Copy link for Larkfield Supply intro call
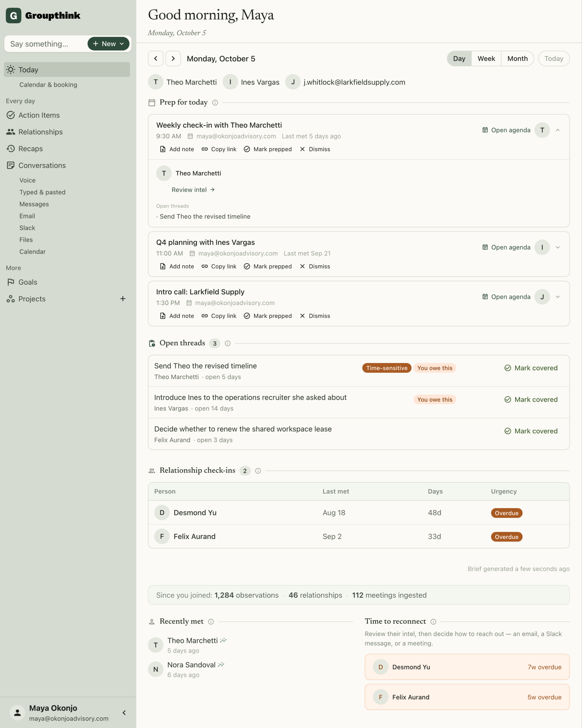The height and width of the screenshot is (728, 582). click(x=219, y=316)
